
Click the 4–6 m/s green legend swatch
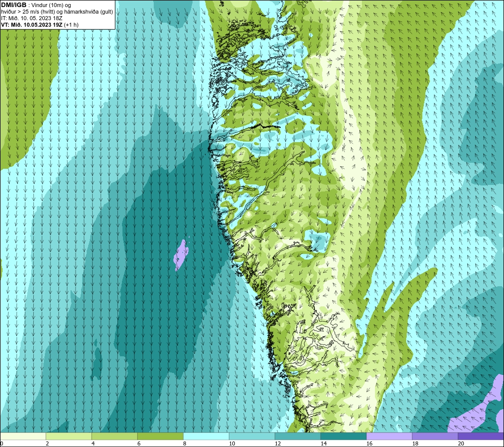(114, 436)
